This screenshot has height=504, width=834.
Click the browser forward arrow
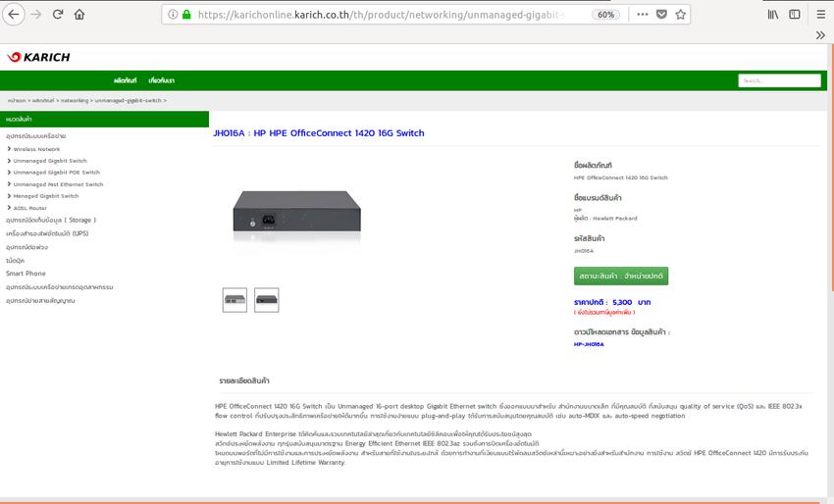click(x=36, y=15)
